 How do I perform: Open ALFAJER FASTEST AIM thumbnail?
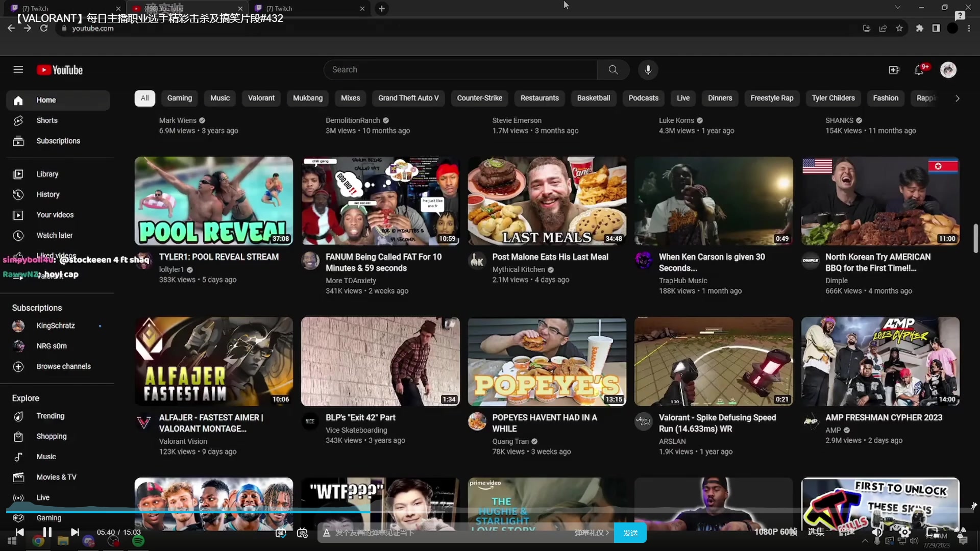(x=214, y=361)
